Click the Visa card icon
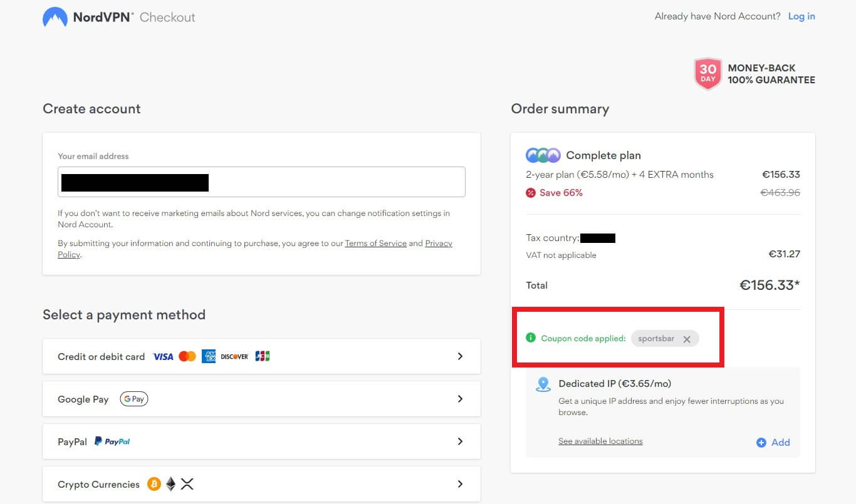Viewport: 856px width, 504px height. 163,356
